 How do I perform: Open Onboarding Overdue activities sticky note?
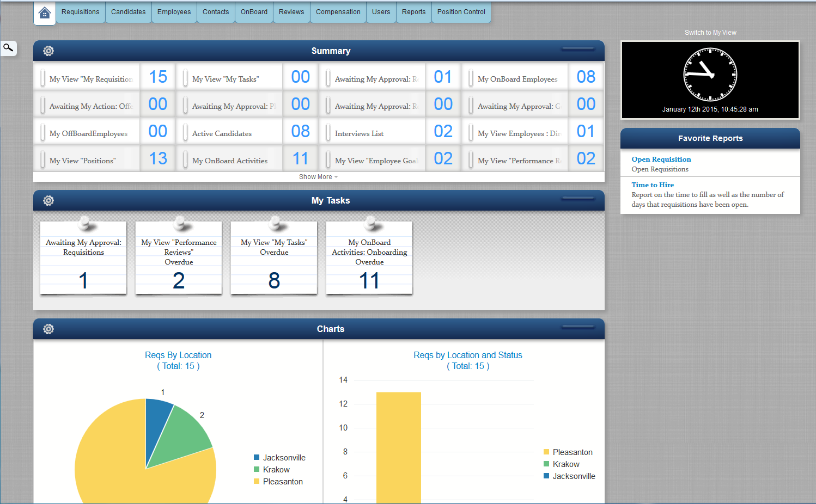coord(369,257)
